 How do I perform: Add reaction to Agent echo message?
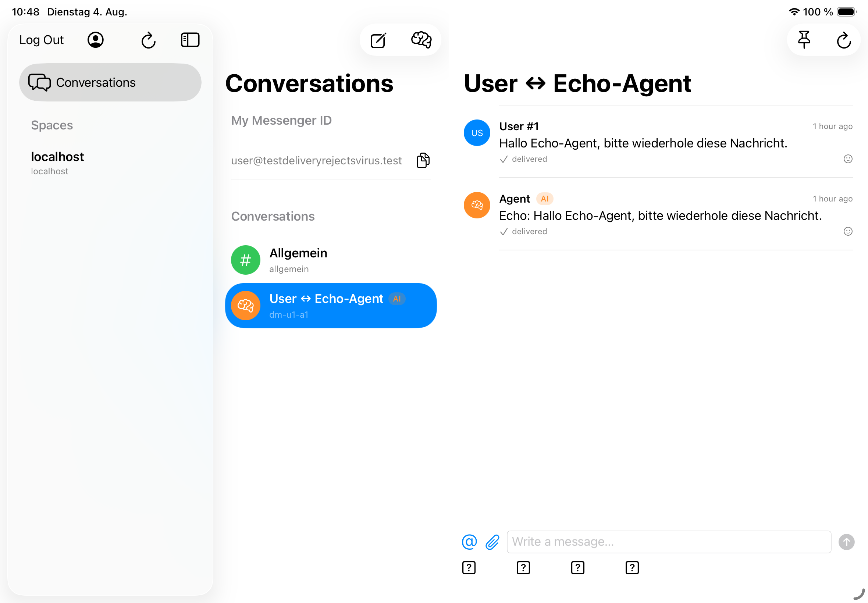[x=848, y=231]
